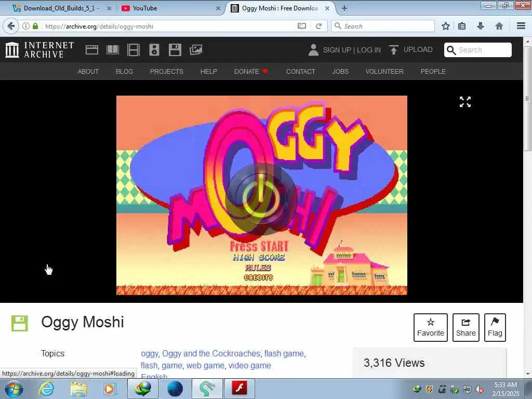
Task: Open the VOLUNTEER menu item
Action: click(x=384, y=71)
